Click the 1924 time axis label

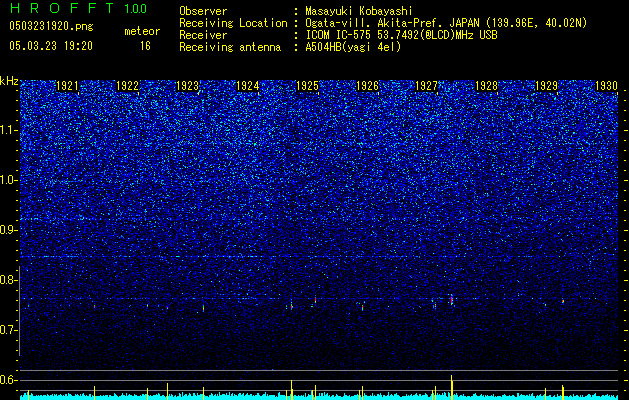click(247, 85)
